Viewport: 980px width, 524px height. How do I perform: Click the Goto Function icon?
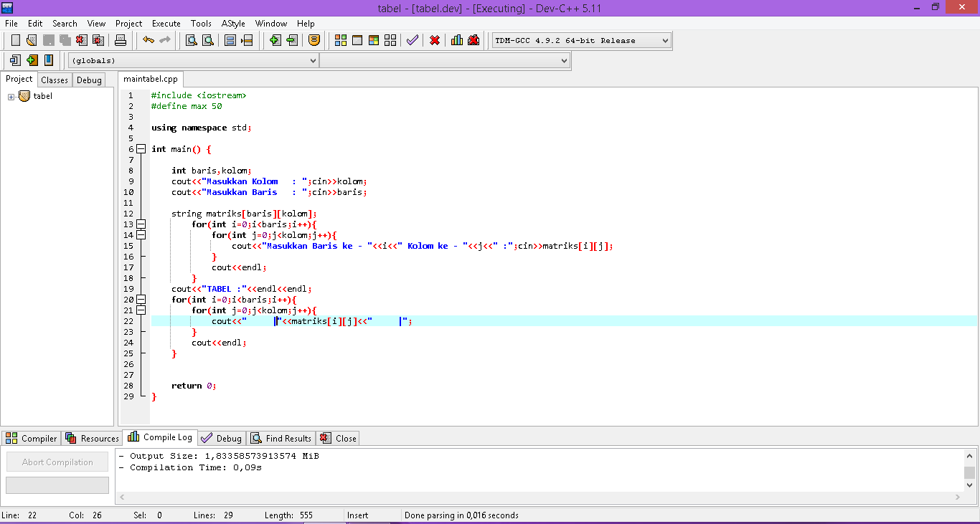pyautogui.click(x=230, y=40)
